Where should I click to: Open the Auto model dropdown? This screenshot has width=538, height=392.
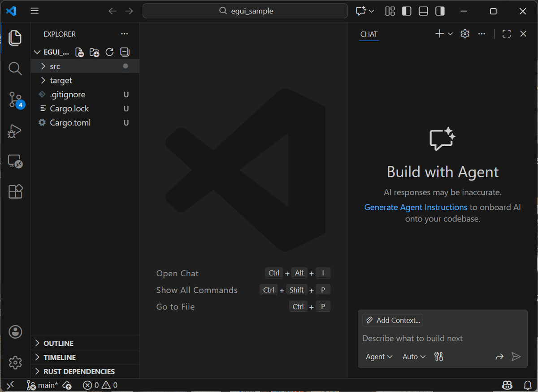pos(414,357)
